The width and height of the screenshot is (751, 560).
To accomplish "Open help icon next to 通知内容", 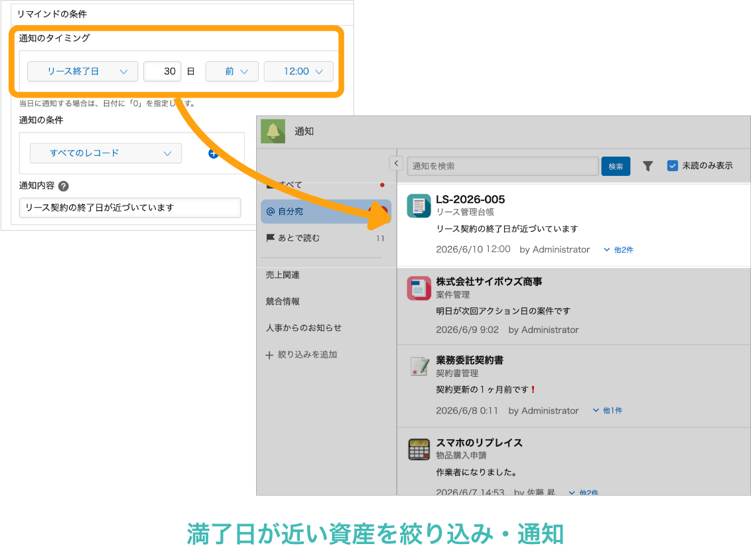I will click(63, 186).
